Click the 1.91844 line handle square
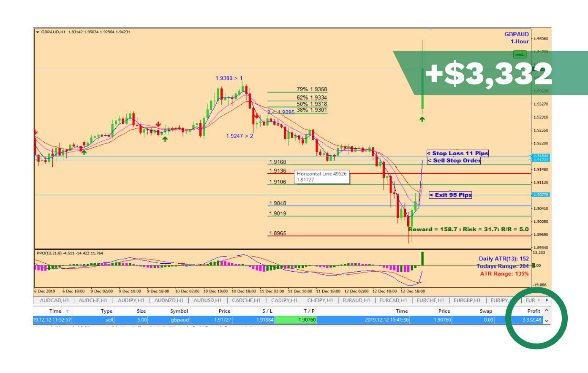Image resolution: width=588 pixels, height=373 pixels. click(530, 156)
